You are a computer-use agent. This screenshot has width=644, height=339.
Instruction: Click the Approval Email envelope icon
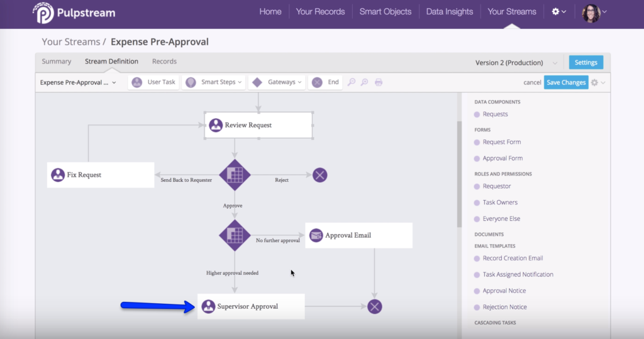[316, 235]
